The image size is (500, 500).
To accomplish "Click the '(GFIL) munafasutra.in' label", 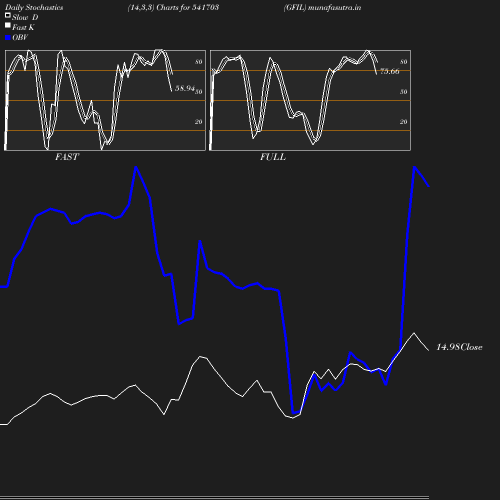I will tap(322, 7).
